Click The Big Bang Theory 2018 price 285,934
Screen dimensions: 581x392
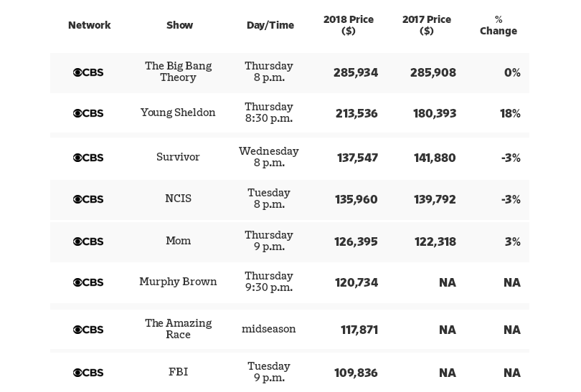click(x=356, y=72)
